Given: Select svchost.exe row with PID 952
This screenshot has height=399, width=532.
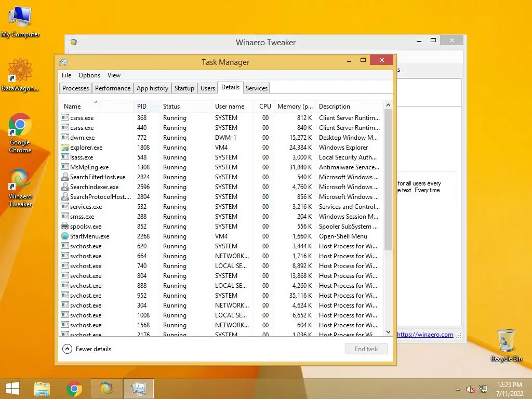Looking at the screenshot, I should pos(221,295).
